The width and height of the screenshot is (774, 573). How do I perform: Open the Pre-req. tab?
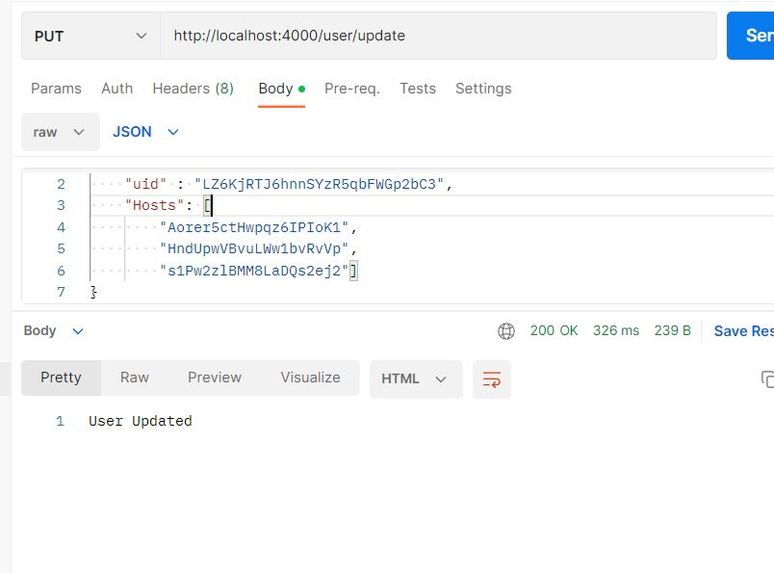coord(352,88)
